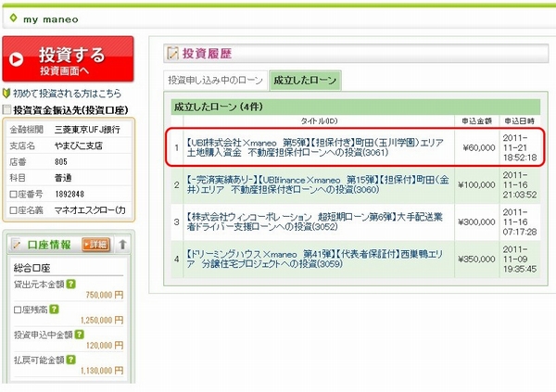Screen dimensions: 556x392
Task: Click the 三菱東京UFJ銀行 bank name
Action: 87,130
